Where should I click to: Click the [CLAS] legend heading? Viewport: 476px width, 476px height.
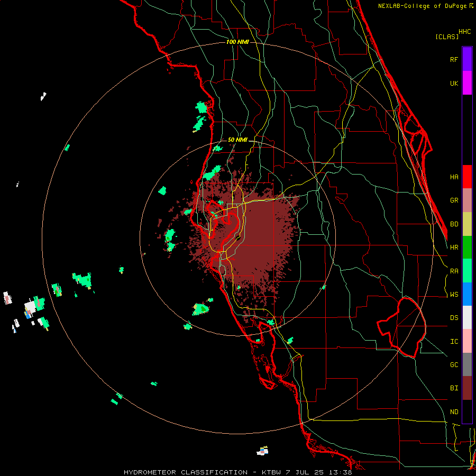(447, 36)
